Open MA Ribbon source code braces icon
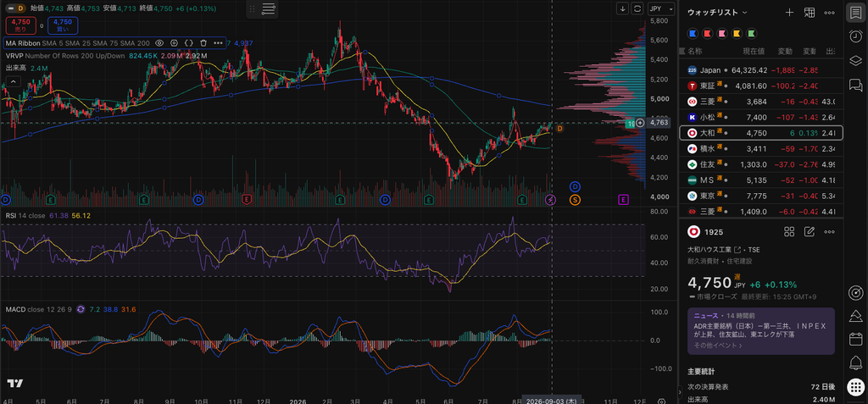Viewport: 868px width, 404px height. 189,42
